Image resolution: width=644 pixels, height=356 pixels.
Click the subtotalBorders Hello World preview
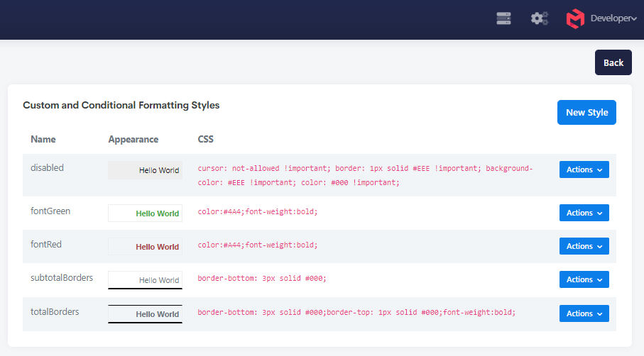(x=145, y=280)
